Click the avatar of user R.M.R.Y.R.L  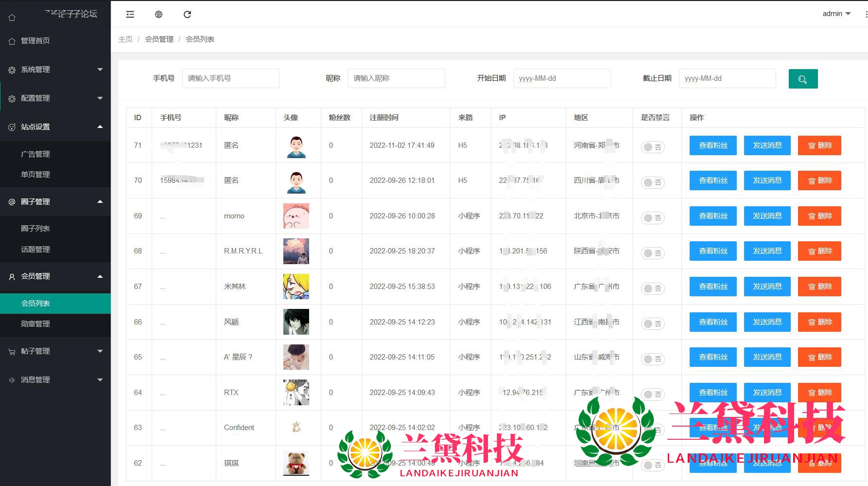[x=296, y=251]
